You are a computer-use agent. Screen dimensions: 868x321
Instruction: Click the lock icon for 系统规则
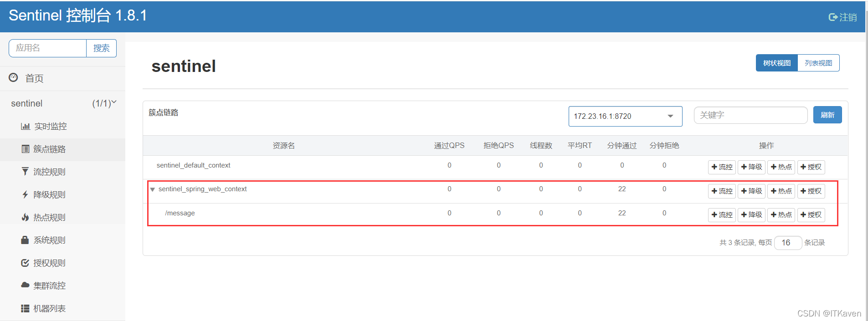pyautogui.click(x=25, y=240)
